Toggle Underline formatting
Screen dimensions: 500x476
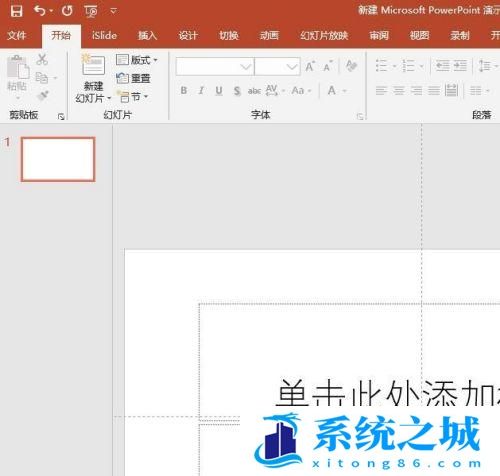[219, 90]
